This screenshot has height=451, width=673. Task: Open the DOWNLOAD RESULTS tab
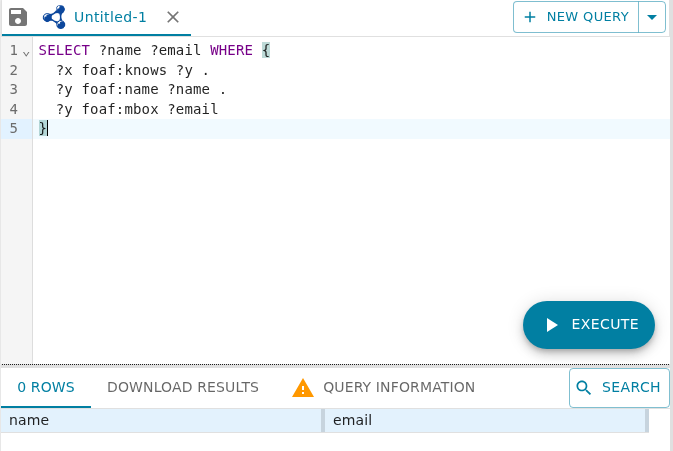click(183, 387)
